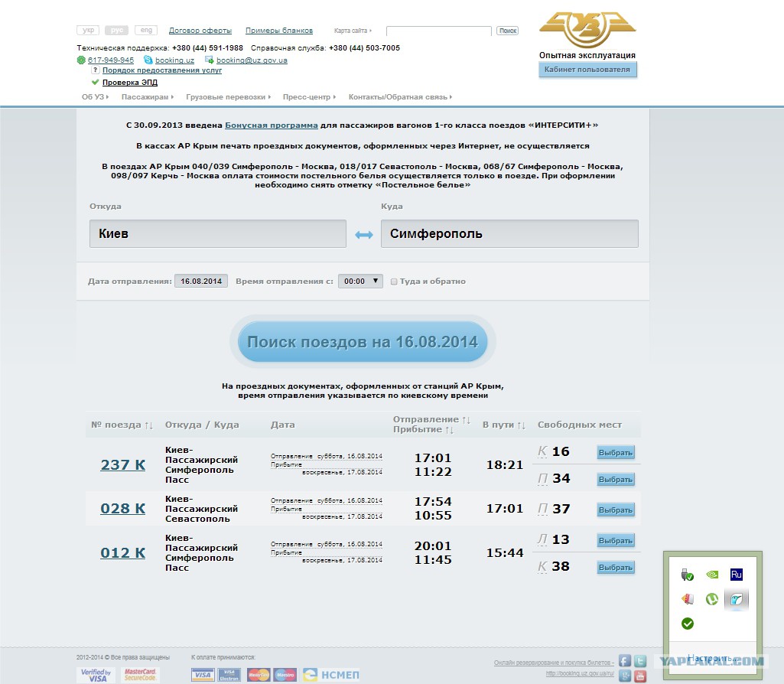Click the Куда field with Симферополь
This screenshot has height=684, width=784.
pyautogui.click(x=509, y=233)
